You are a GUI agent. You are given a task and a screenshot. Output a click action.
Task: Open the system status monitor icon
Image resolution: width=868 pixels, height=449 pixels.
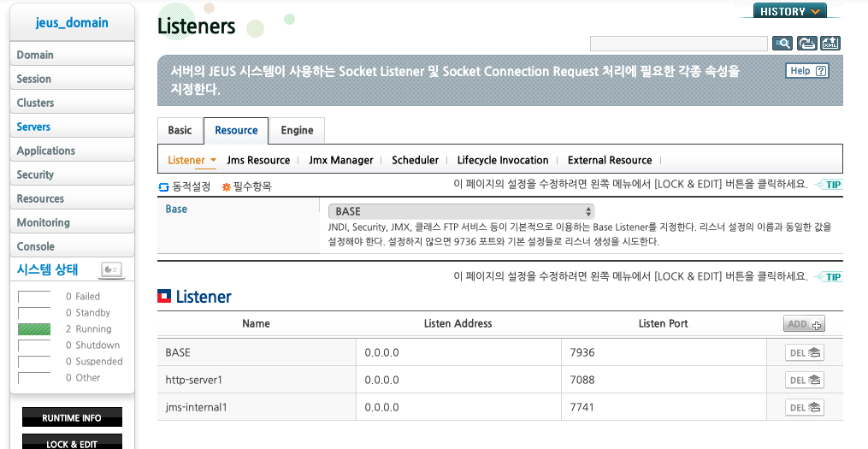click(111, 270)
